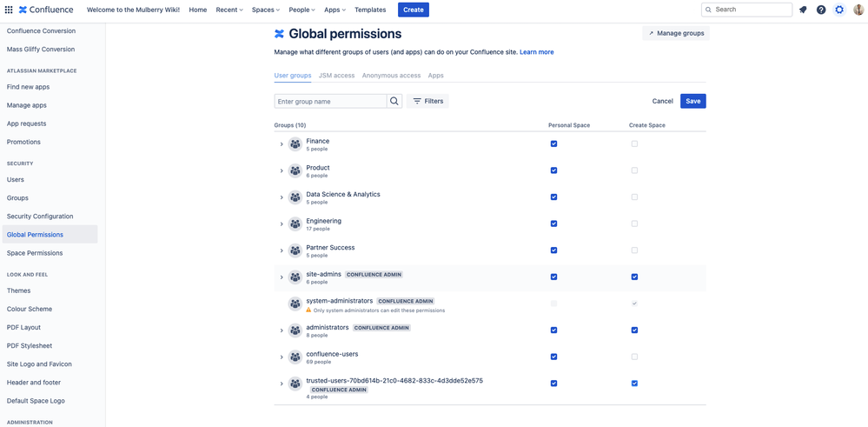Open the Recent dropdown menu
The image size is (868, 427).
coord(229,10)
